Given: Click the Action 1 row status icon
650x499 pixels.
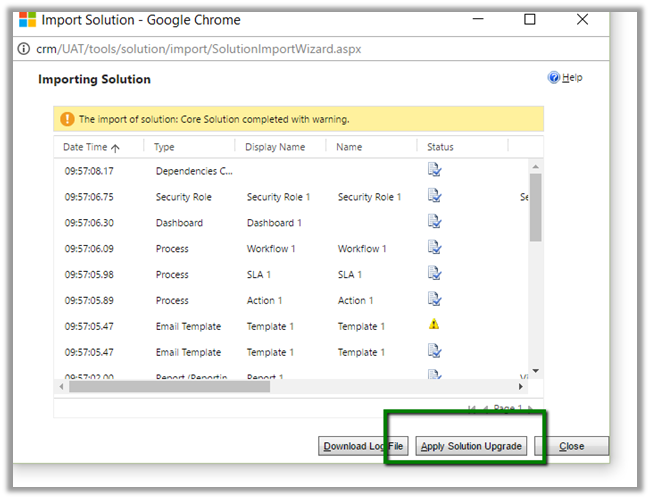Looking at the screenshot, I should click(x=435, y=299).
